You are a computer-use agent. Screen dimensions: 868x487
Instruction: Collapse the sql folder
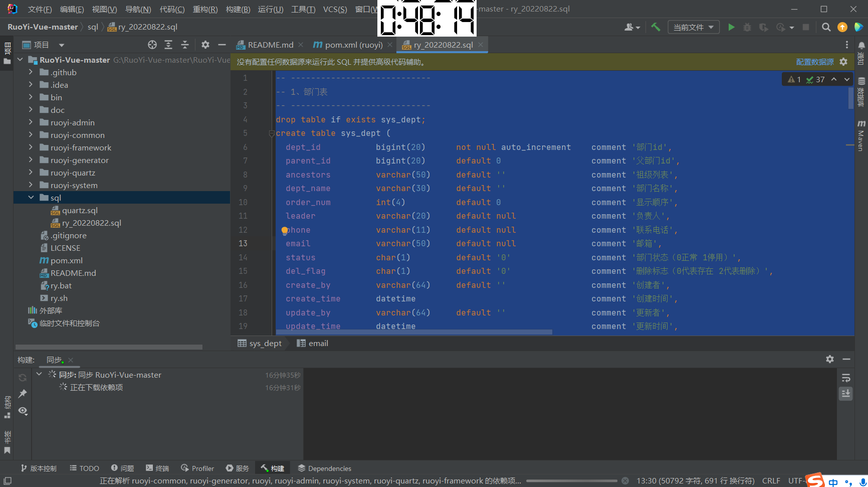[x=31, y=198]
